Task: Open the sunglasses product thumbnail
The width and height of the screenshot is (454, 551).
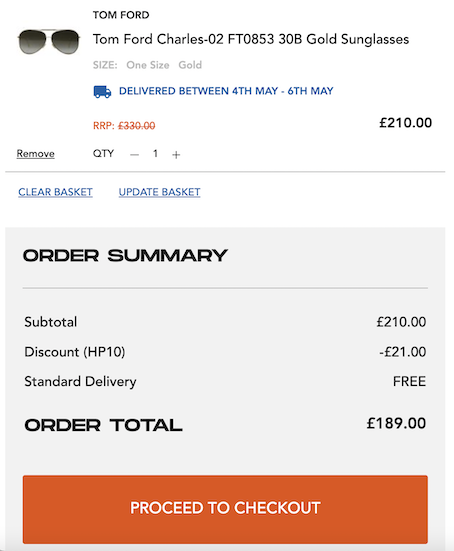Action: coord(49,41)
